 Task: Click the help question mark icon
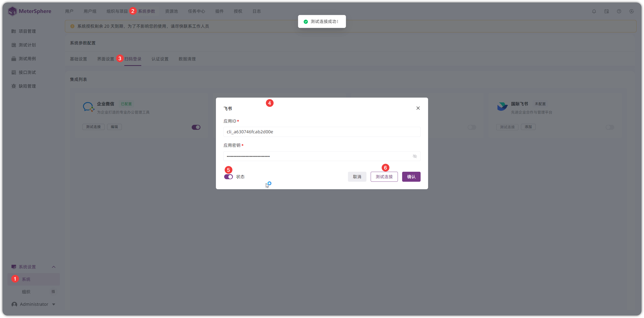pyautogui.click(x=619, y=11)
